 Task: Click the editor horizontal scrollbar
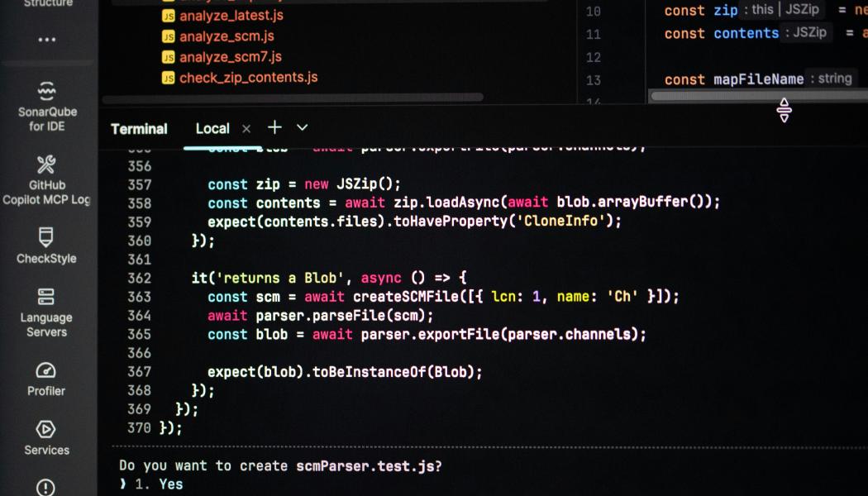click(x=758, y=97)
